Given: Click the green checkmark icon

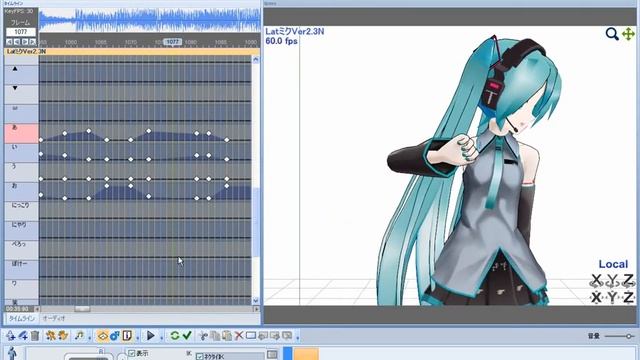Looking at the screenshot, I should (x=187, y=336).
